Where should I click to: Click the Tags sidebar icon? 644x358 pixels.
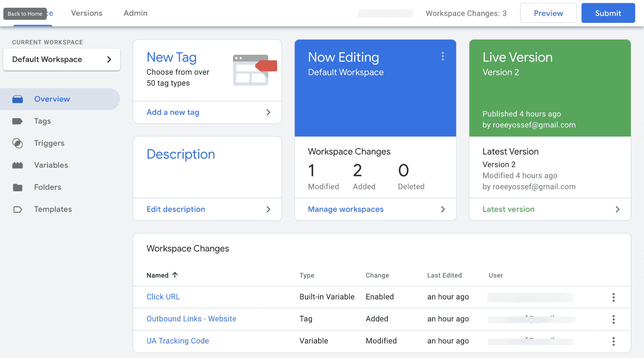tap(17, 121)
